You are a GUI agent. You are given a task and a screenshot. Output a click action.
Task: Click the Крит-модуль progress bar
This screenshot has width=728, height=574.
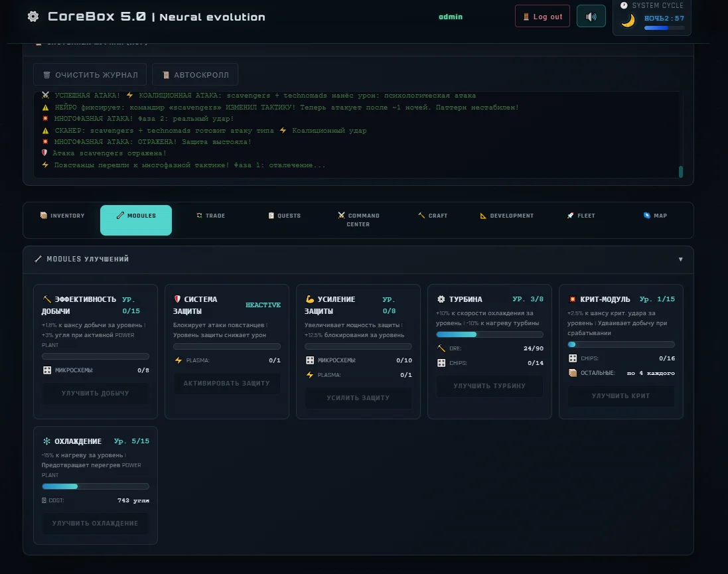(x=620, y=344)
